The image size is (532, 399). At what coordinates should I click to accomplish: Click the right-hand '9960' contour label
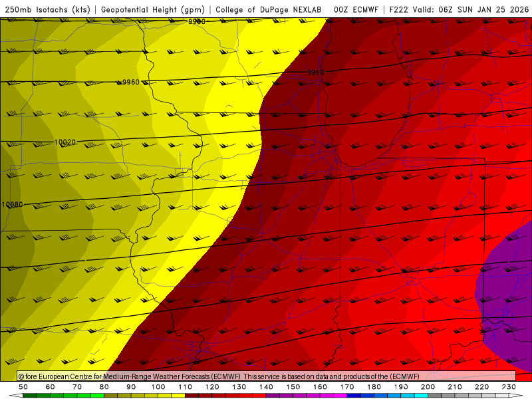[315, 72]
